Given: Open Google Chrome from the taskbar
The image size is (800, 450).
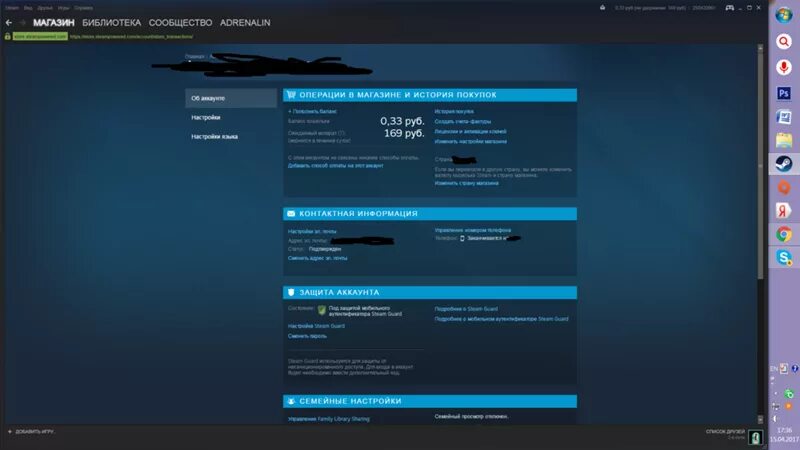Looking at the screenshot, I should click(784, 234).
